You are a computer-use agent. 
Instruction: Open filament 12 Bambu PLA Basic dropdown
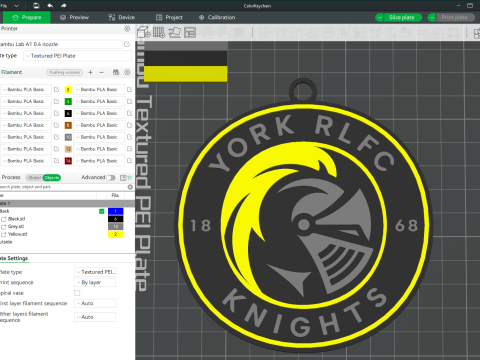(x=99, y=149)
